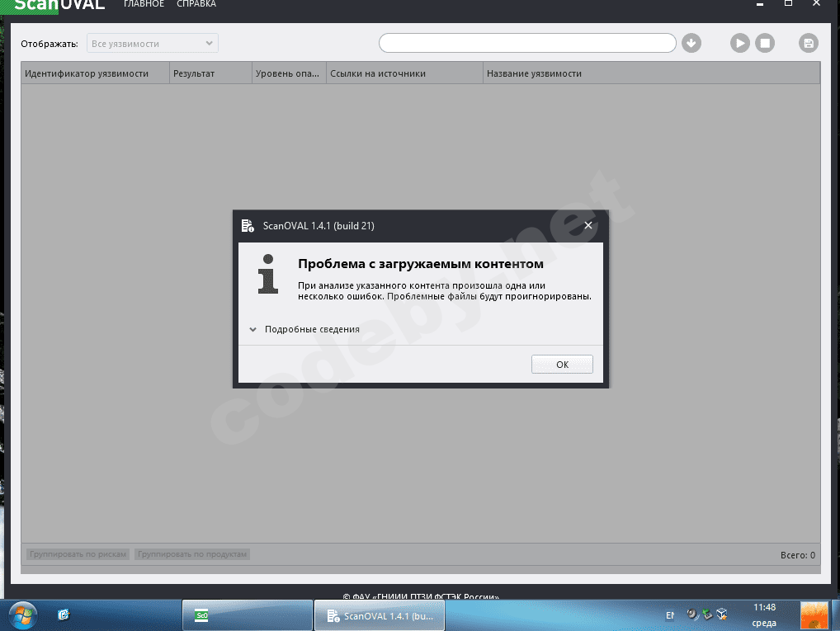Click Группировать по рискам button
Viewport: 840px width, 631px height.
[78, 553]
